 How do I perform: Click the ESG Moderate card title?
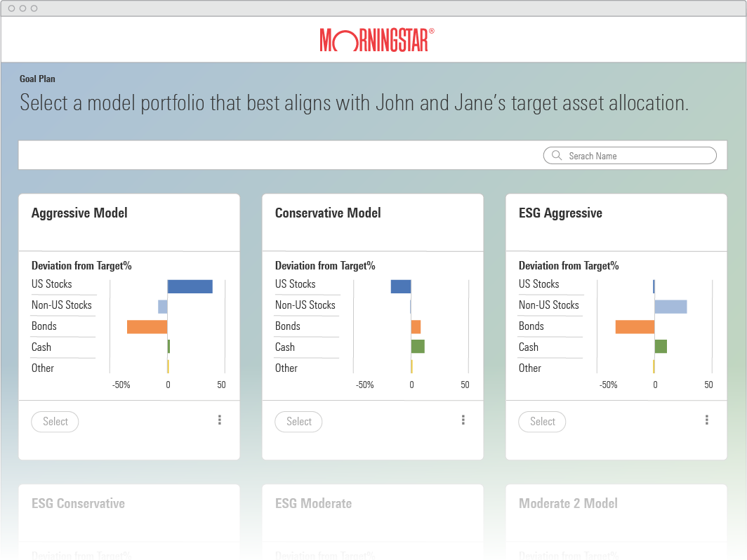click(x=313, y=504)
